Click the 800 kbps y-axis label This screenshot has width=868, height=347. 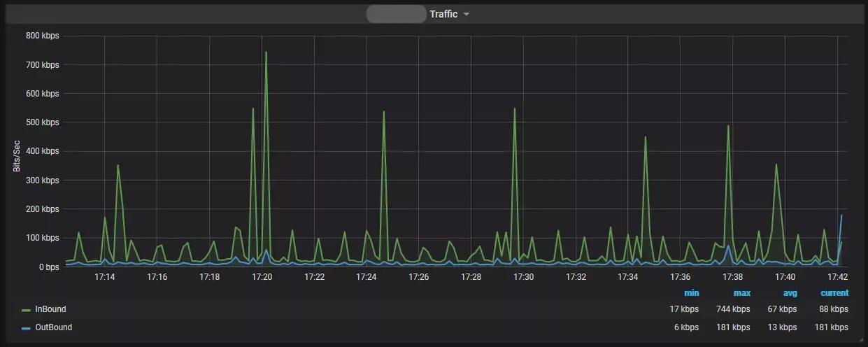42,36
